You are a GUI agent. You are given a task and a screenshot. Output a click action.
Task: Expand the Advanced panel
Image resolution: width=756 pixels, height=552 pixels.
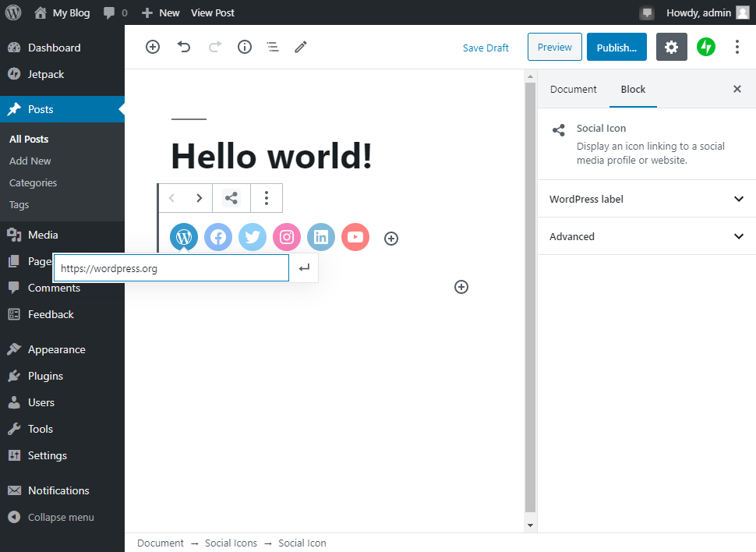point(646,236)
